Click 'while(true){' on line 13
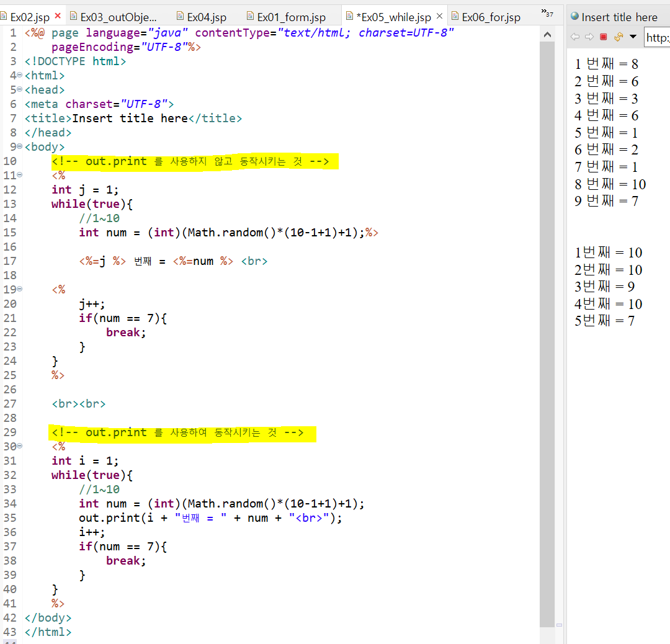Screen dimensions: 670x644 click(92, 204)
